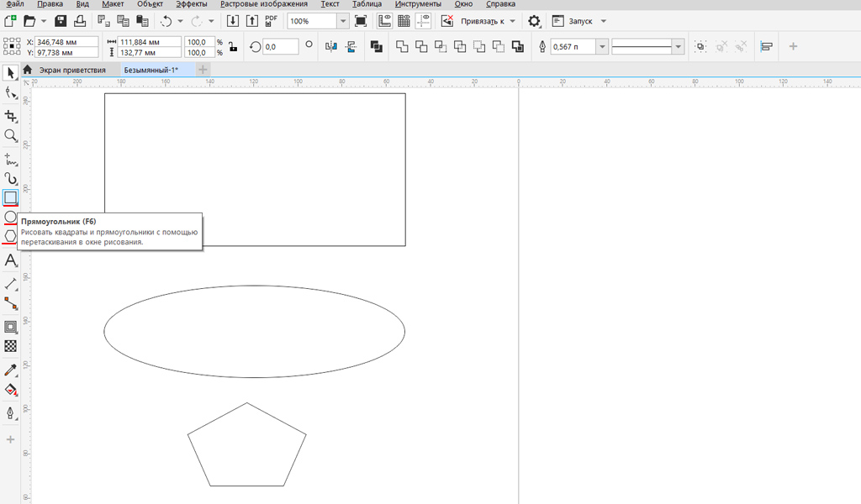Toggle full-screen preview icon
This screenshot has width=861, height=504.
(361, 20)
